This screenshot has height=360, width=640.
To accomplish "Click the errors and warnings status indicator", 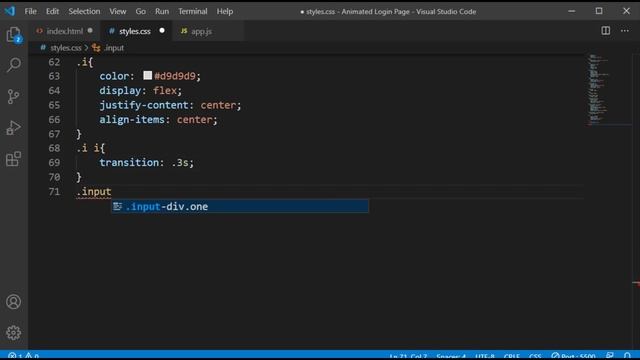I will (24, 356).
